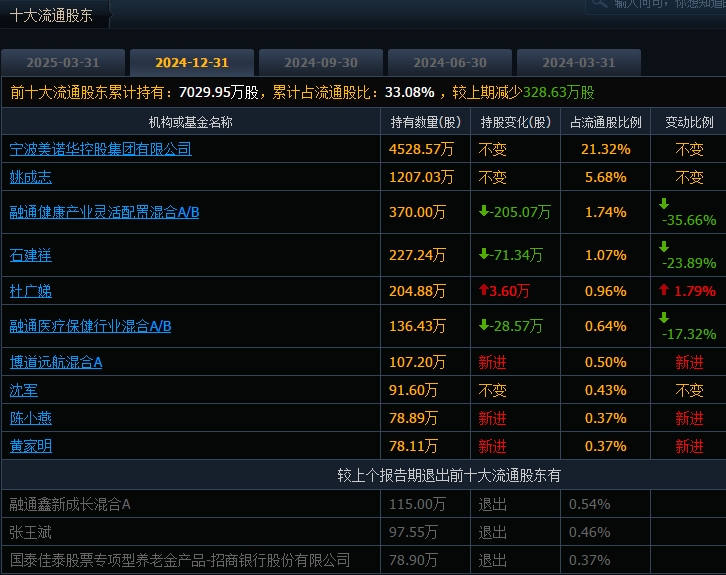Image resolution: width=726 pixels, height=575 pixels.
Task: Click the 占流通股比例 column header
Action: pos(605,122)
